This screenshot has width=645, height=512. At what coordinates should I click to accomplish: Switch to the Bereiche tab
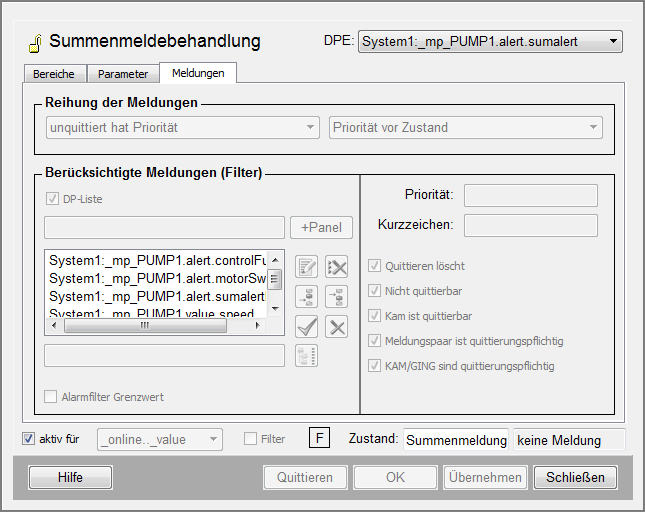(x=53, y=74)
